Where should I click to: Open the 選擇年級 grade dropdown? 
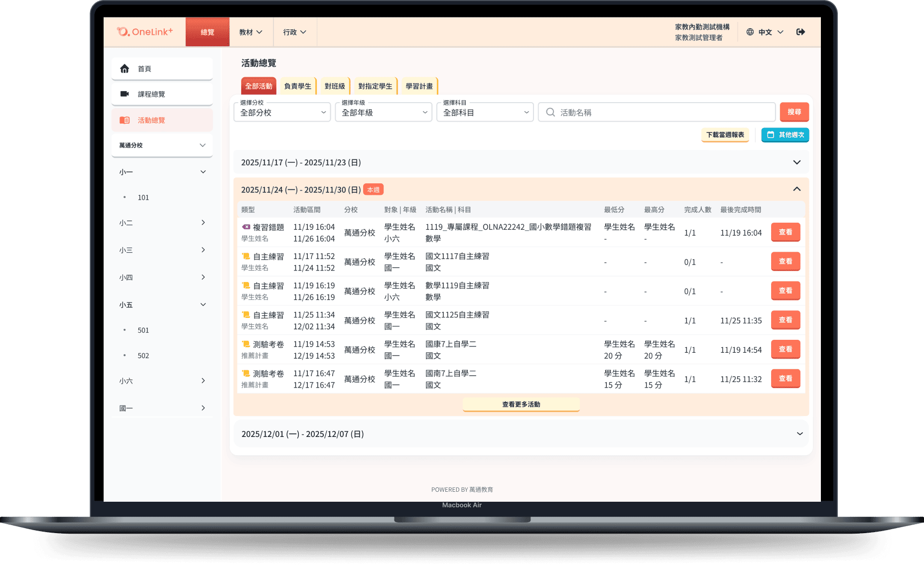pyautogui.click(x=383, y=113)
